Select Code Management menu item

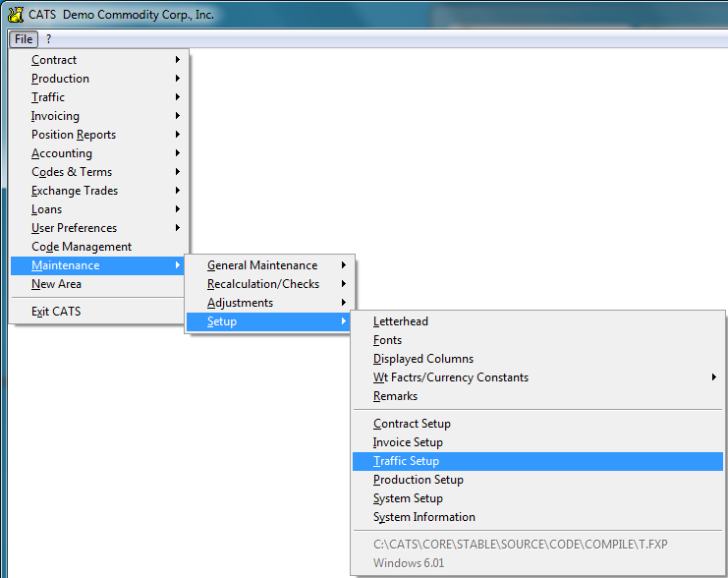99,247
